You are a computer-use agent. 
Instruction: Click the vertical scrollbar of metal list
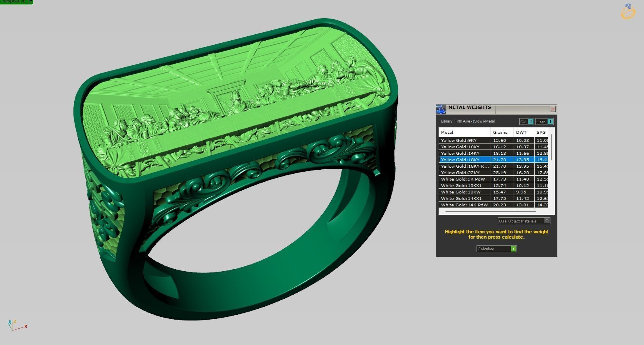[552, 147]
